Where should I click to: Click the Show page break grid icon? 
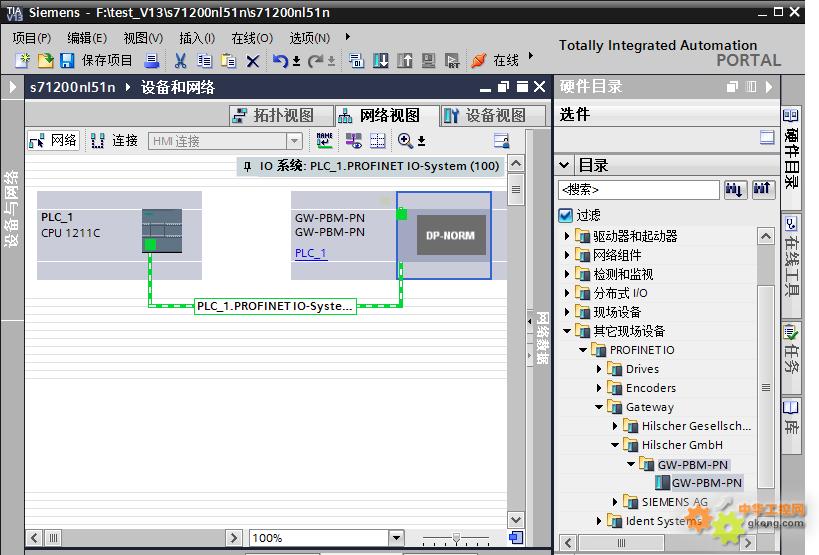click(x=377, y=140)
